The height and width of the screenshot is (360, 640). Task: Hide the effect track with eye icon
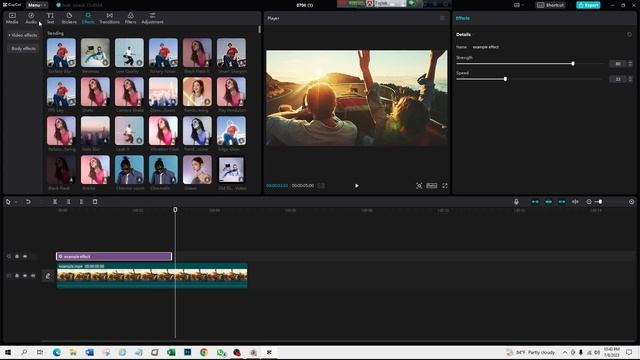tap(25, 256)
